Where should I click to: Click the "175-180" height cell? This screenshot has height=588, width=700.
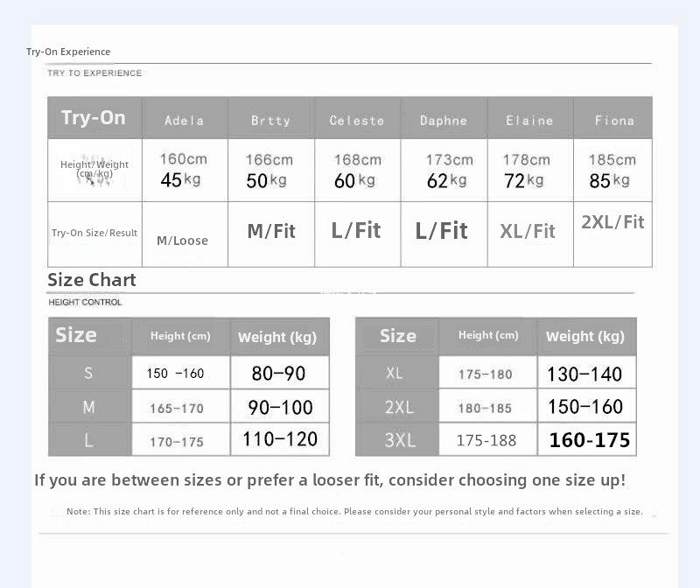pos(486,374)
